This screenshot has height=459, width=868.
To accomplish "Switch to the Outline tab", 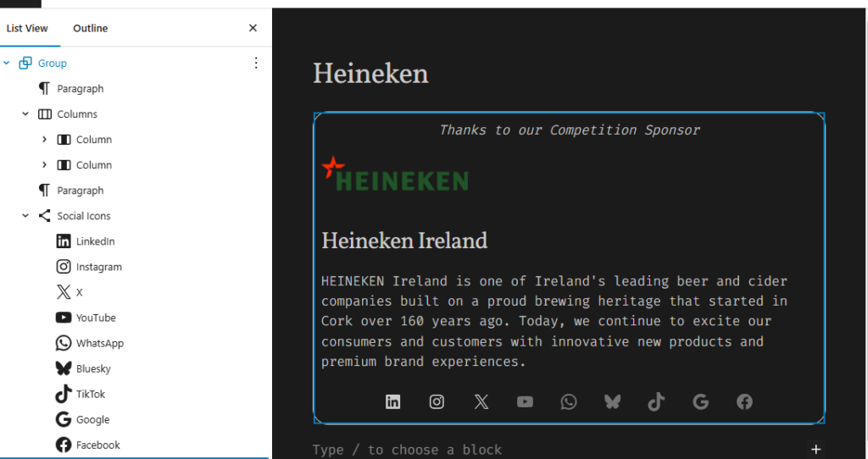I will pyautogui.click(x=90, y=28).
